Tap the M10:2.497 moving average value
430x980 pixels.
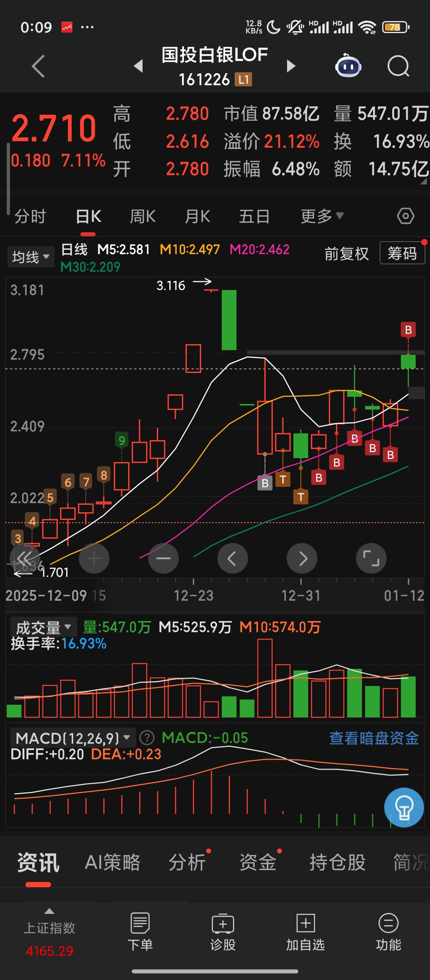coord(190,249)
